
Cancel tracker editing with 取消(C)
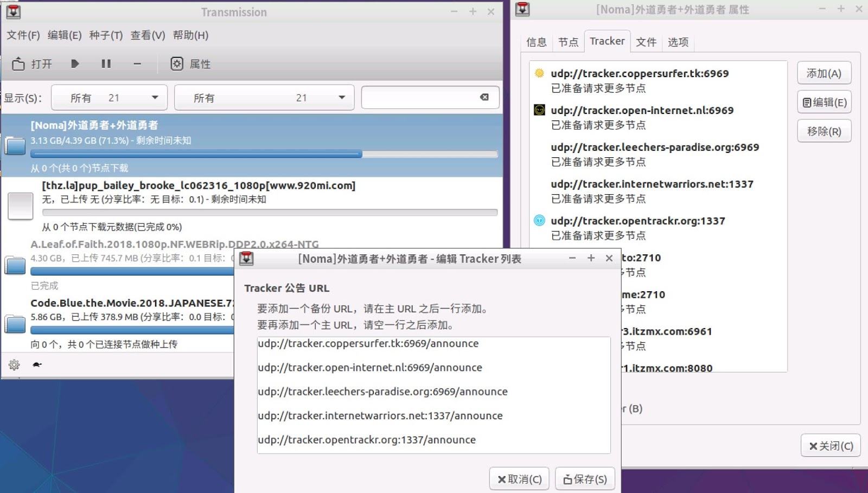(x=519, y=479)
